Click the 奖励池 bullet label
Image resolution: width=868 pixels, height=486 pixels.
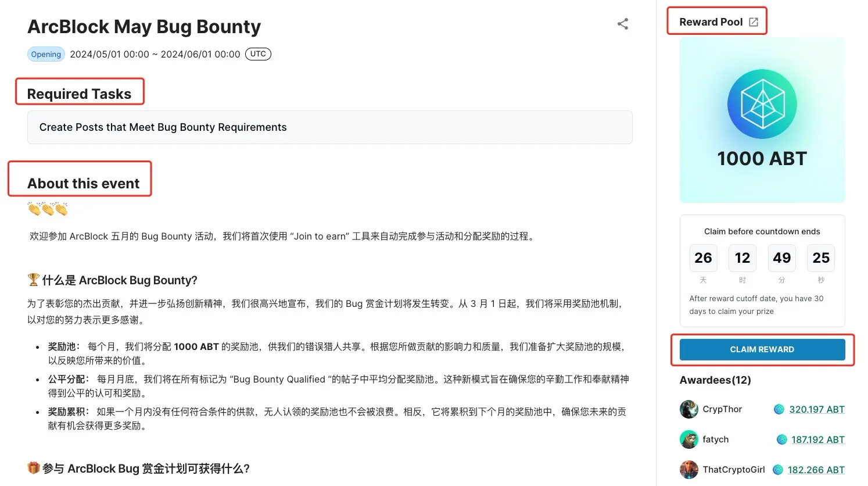[x=65, y=346]
